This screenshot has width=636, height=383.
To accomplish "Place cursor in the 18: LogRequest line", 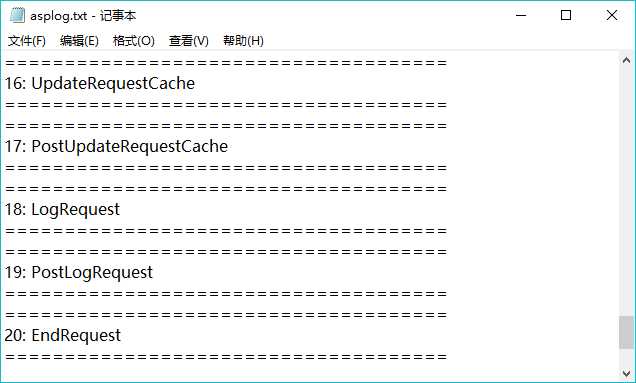I will [62, 209].
